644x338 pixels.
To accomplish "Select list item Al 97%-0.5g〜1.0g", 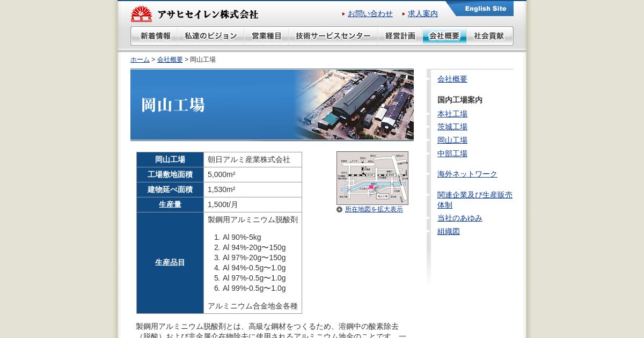I will pyautogui.click(x=254, y=278).
